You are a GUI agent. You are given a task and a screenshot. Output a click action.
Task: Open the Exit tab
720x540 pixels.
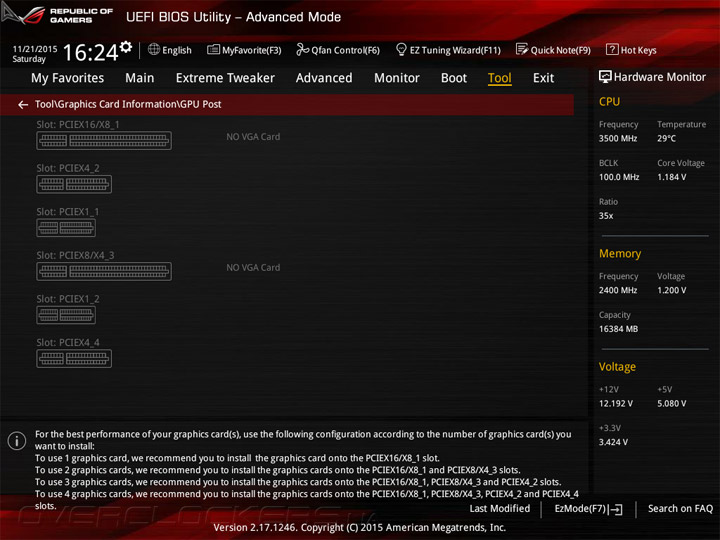pos(544,78)
